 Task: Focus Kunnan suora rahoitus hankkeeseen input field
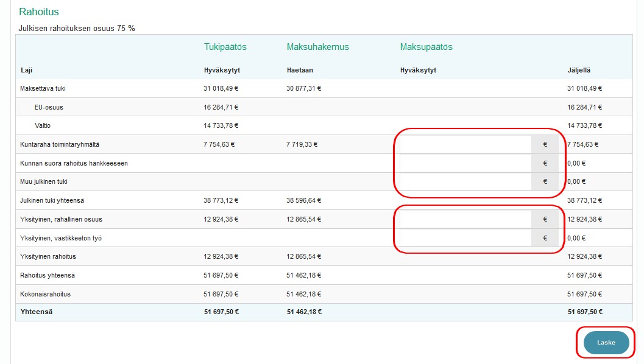tap(465, 163)
